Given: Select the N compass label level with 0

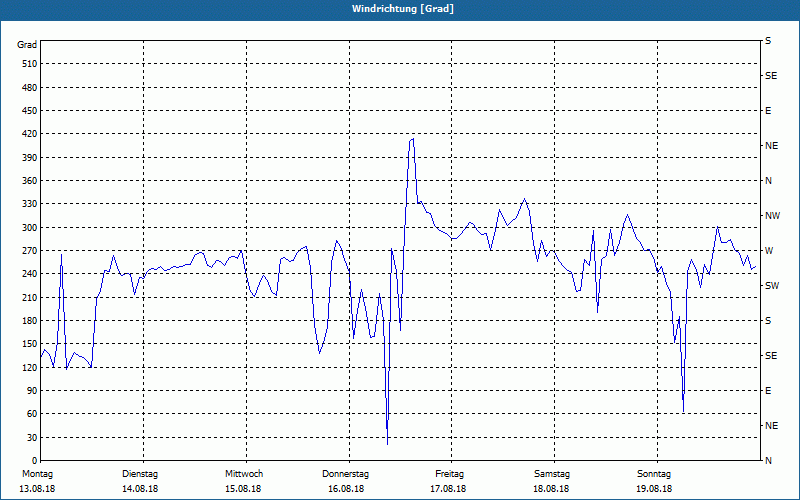Looking at the screenshot, I should tap(768, 461).
